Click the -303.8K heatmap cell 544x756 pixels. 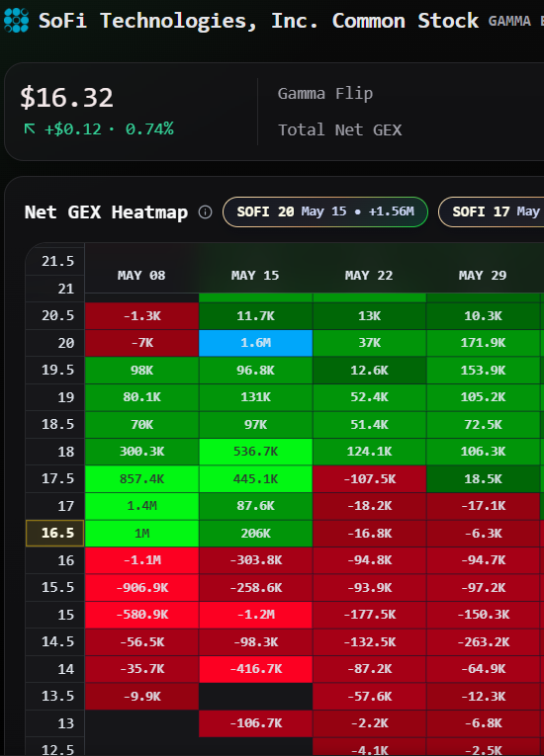pyautogui.click(x=256, y=560)
